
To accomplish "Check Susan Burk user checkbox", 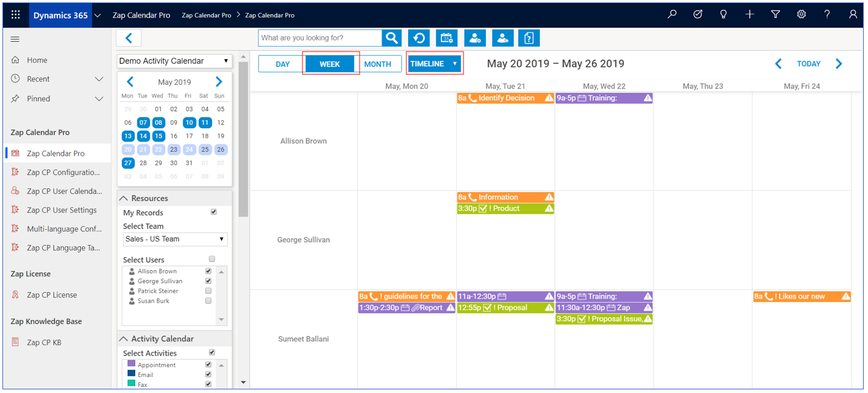I will point(208,301).
